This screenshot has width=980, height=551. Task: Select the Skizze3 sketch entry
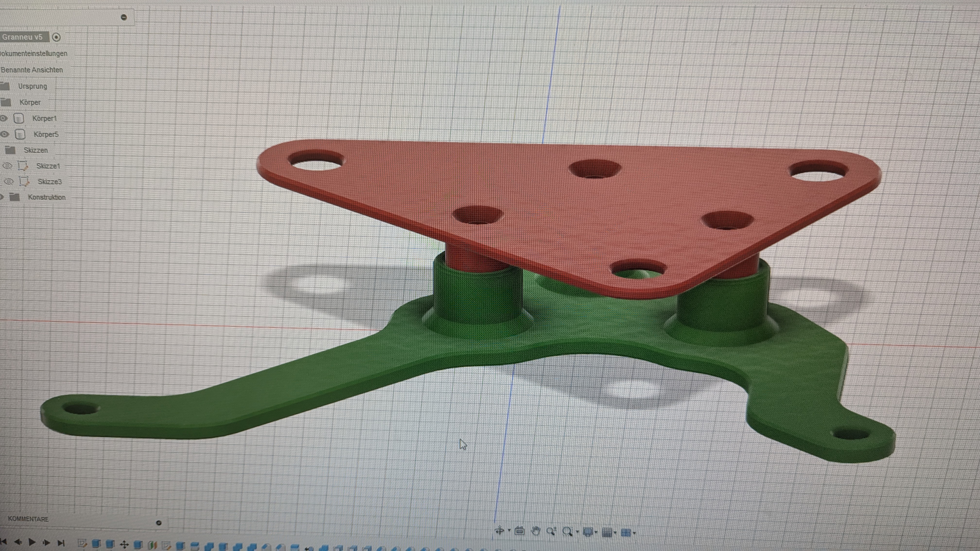tap(49, 182)
